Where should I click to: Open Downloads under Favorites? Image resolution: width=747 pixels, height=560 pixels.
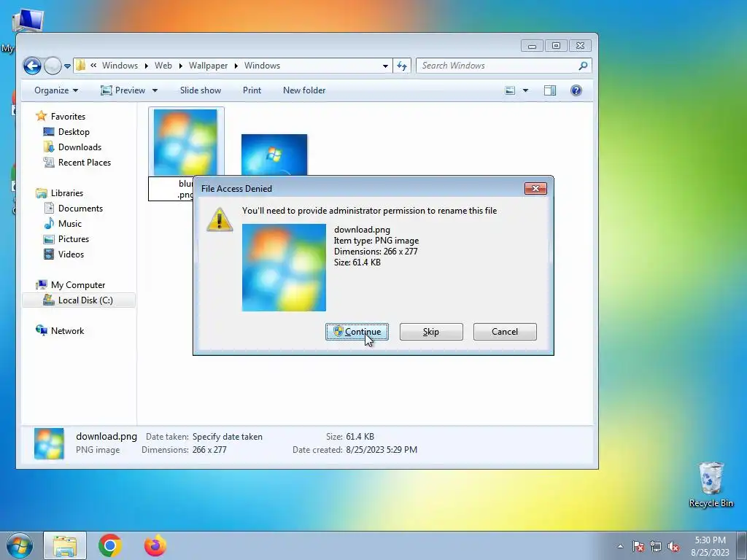[80, 147]
